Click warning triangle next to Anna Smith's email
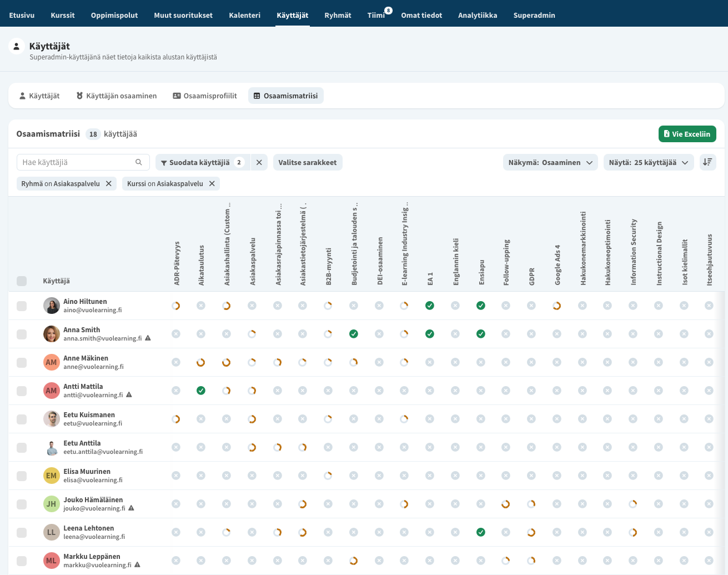This screenshot has height=575, width=728. point(148,338)
